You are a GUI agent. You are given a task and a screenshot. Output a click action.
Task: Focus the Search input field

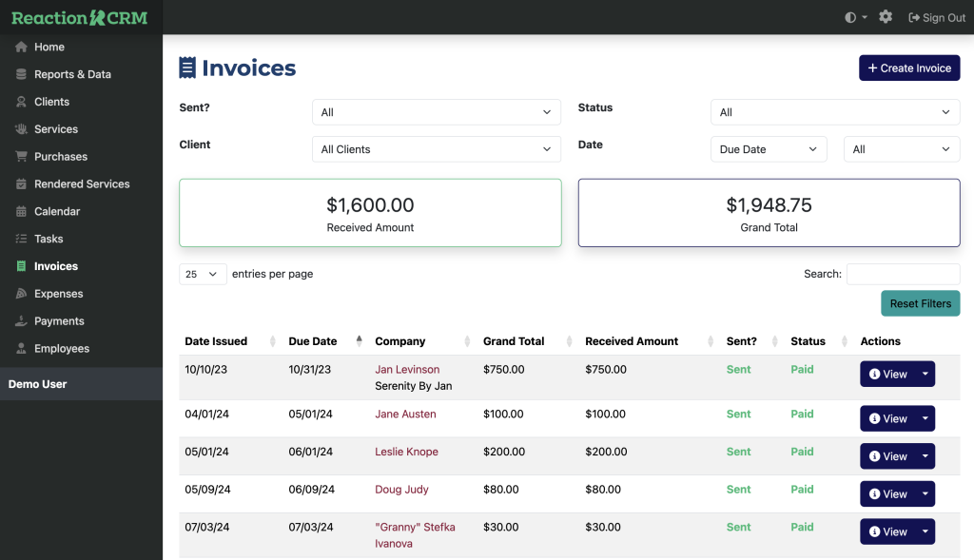[903, 274]
